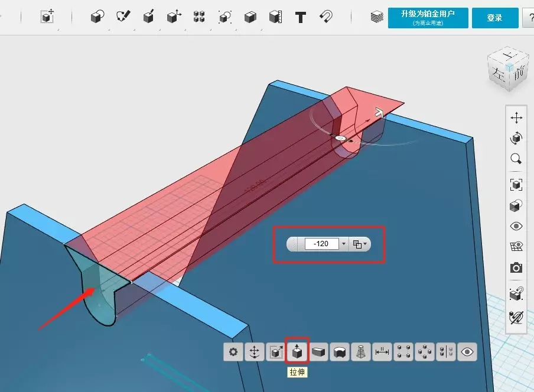The width and height of the screenshot is (534, 392).
Task: Toggle visibility with the navigation bar eye icon
Action: [516, 226]
